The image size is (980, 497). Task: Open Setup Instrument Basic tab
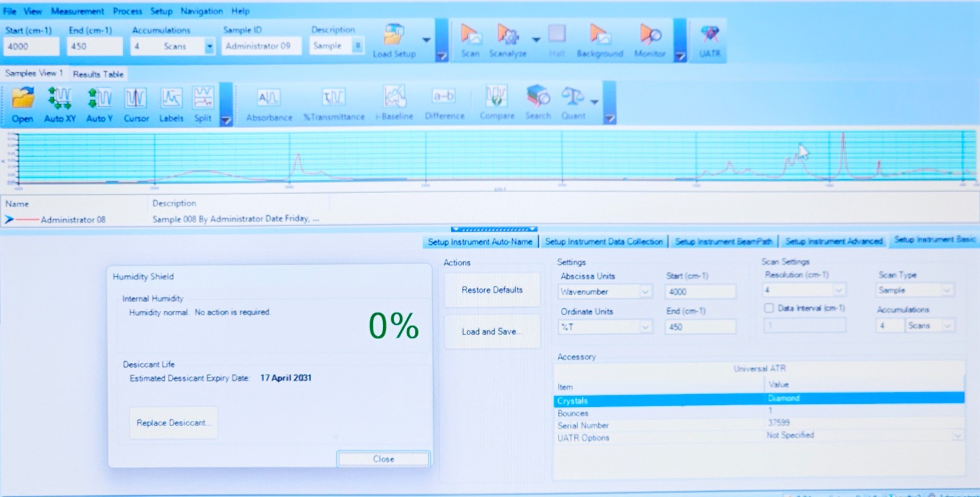tap(935, 240)
